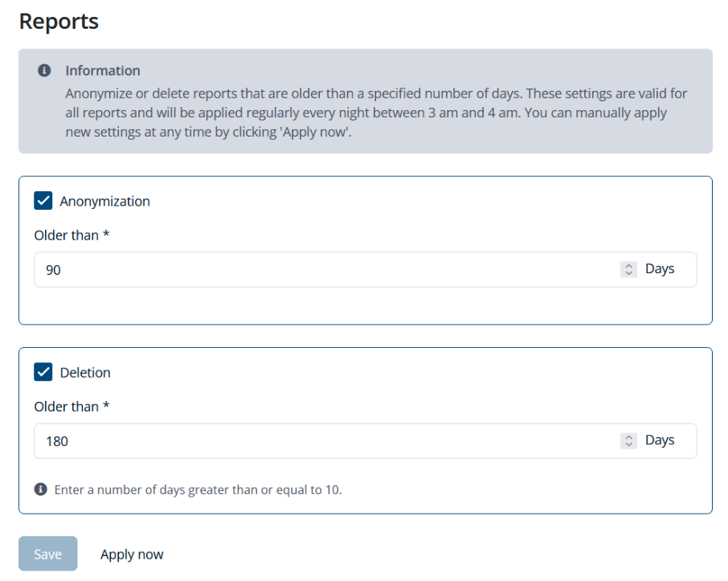Click the Information banner title

[x=103, y=71]
